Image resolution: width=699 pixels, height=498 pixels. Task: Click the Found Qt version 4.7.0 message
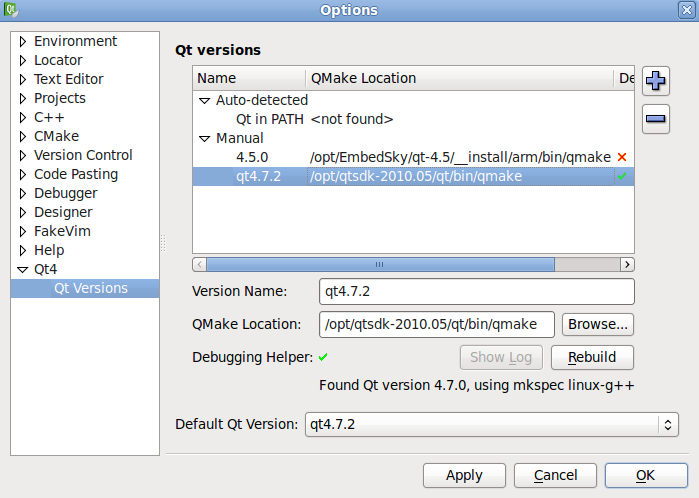(476, 385)
